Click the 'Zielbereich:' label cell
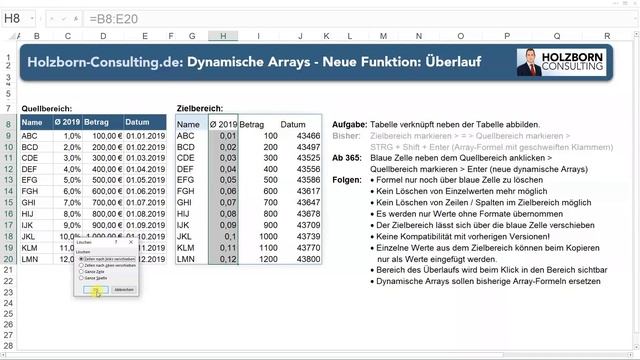Screen dimensions: 640x360 point(200,109)
